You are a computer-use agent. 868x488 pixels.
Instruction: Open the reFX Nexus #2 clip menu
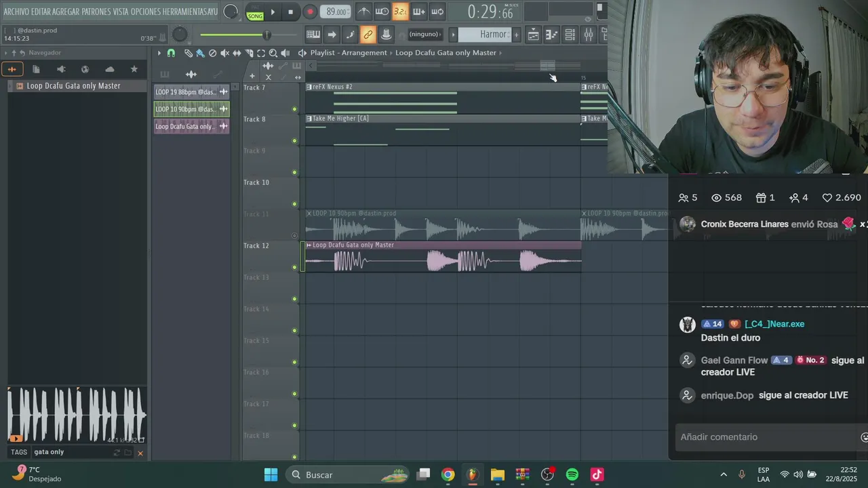point(309,87)
